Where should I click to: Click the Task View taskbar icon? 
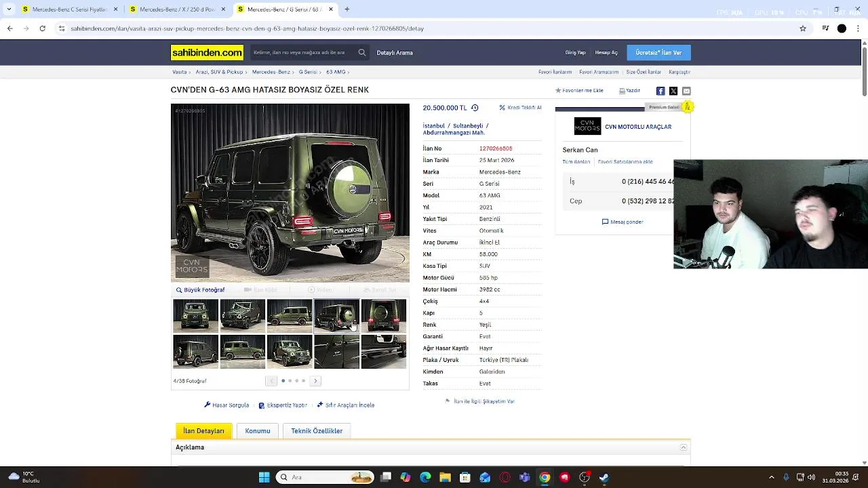click(x=386, y=477)
